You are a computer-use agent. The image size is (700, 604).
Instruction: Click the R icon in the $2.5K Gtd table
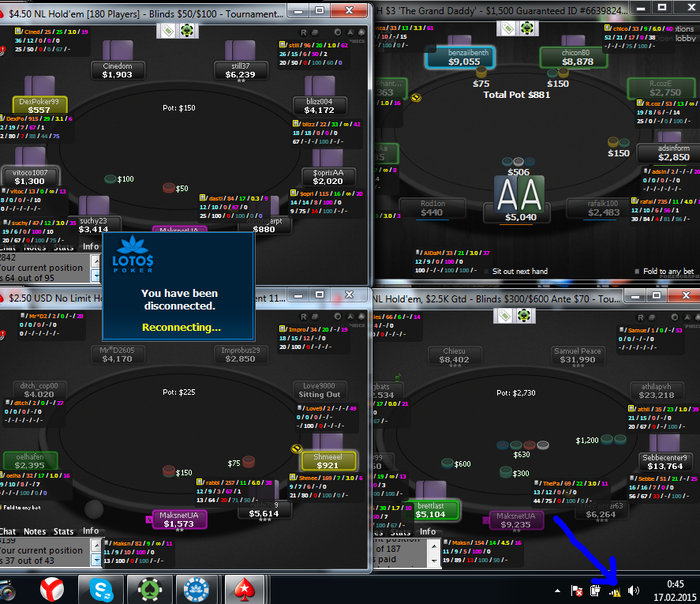(x=640, y=317)
